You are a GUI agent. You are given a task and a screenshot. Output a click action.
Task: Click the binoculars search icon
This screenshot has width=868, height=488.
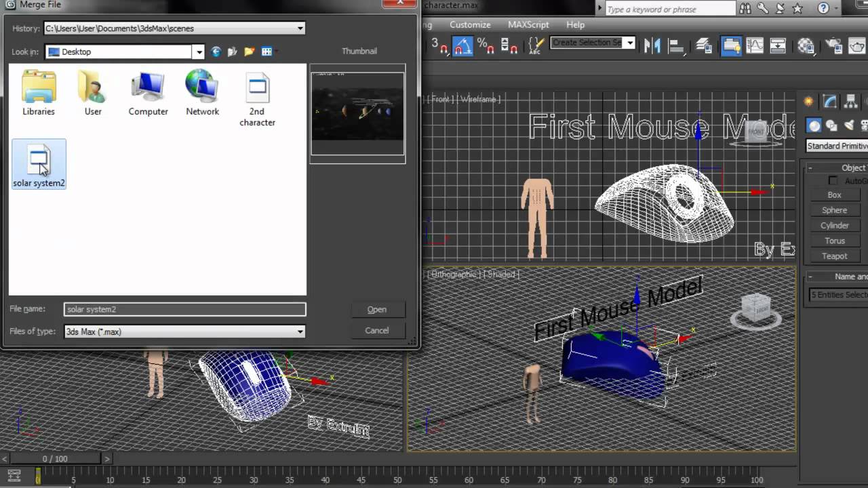click(745, 9)
